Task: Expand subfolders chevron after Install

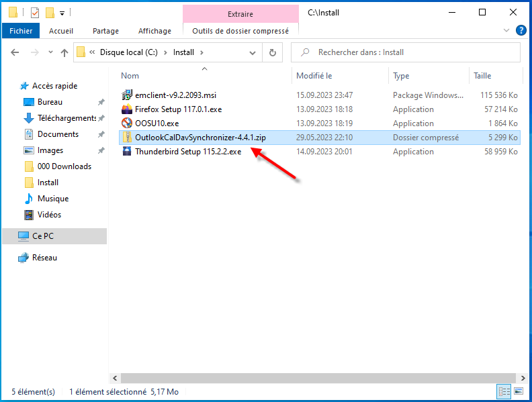Action: pyautogui.click(x=202, y=52)
